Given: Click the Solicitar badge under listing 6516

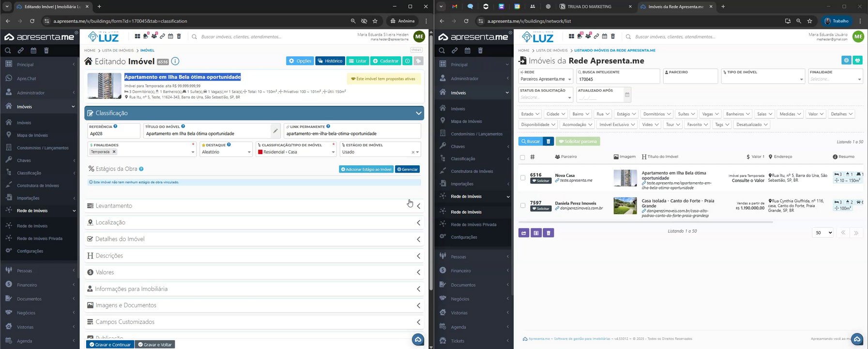Looking at the screenshot, I should point(541,181).
